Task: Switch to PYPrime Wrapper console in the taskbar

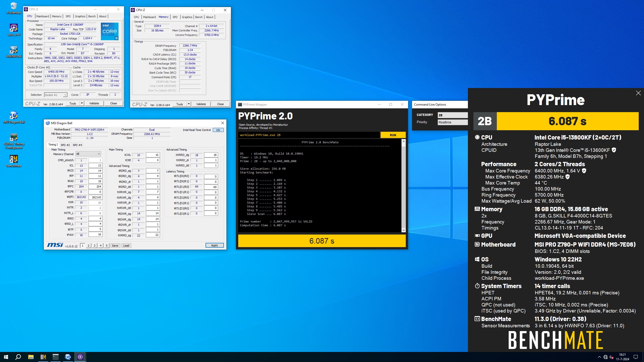Action: (x=55, y=357)
